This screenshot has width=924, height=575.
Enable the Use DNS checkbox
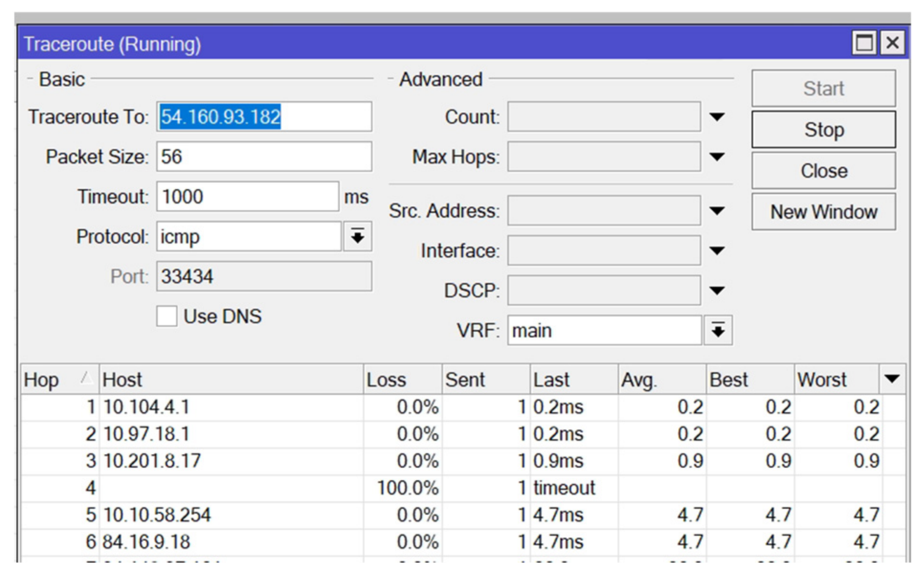[167, 316]
